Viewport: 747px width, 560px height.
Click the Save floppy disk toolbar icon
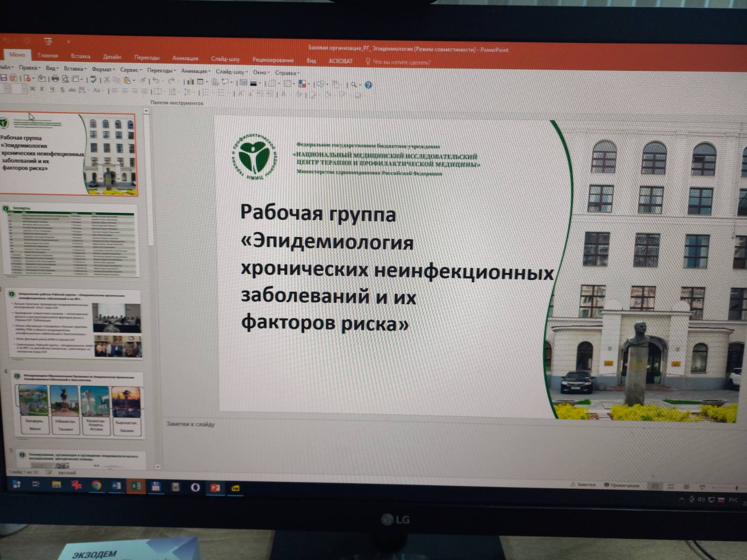coord(3,78)
